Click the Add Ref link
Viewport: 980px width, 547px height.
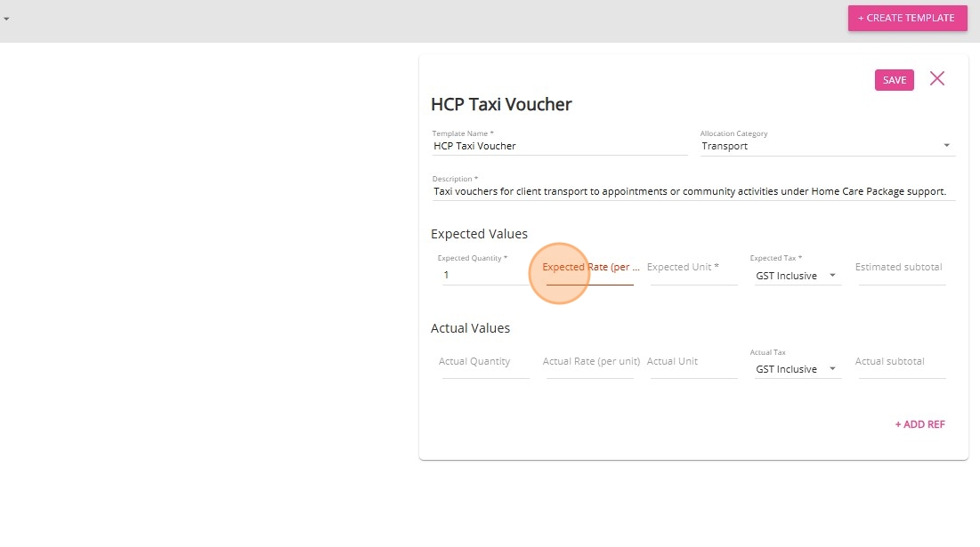(919, 424)
